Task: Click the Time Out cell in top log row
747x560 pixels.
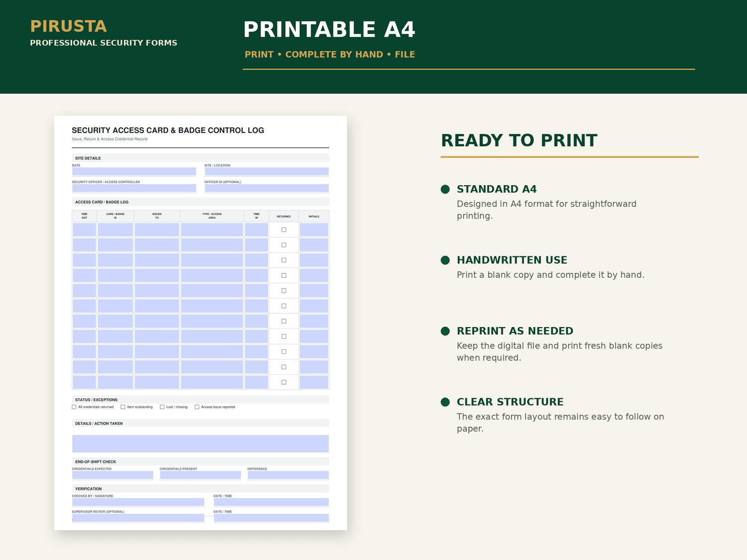Action: pos(84,230)
